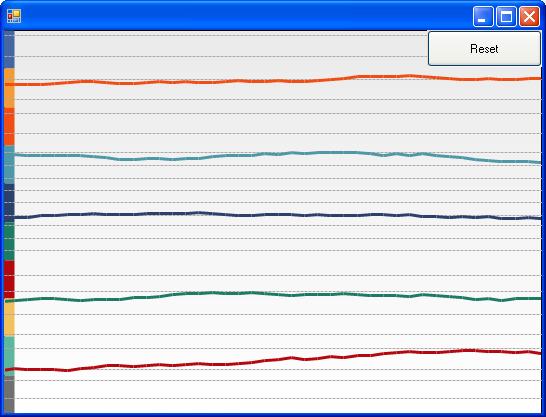Choose the teal swatch in left strip
Screen dimensions: 546x417
click(9, 165)
